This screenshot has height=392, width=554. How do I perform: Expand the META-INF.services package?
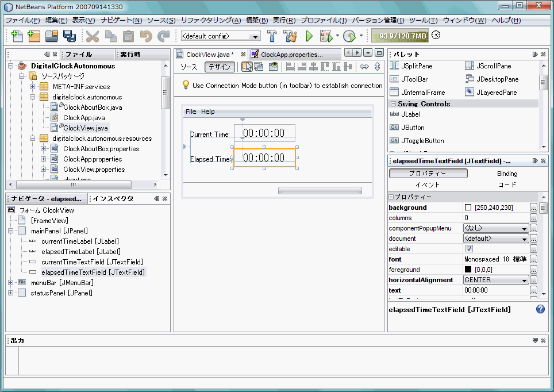33,87
